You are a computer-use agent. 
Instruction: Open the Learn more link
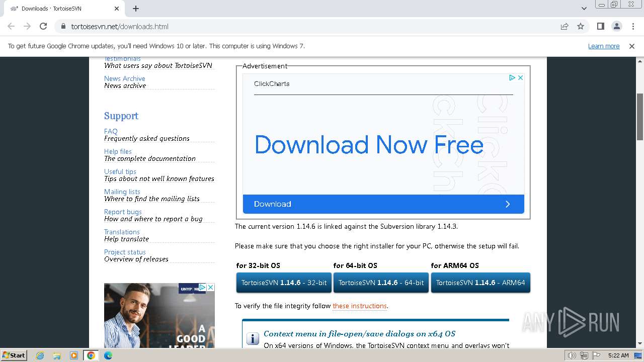[x=604, y=46]
